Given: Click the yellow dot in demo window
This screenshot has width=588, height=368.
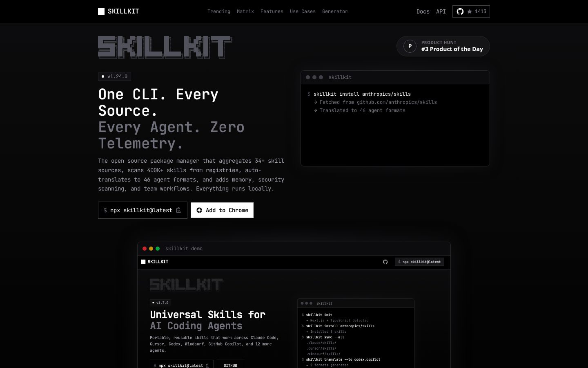Looking at the screenshot, I should [151, 249].
